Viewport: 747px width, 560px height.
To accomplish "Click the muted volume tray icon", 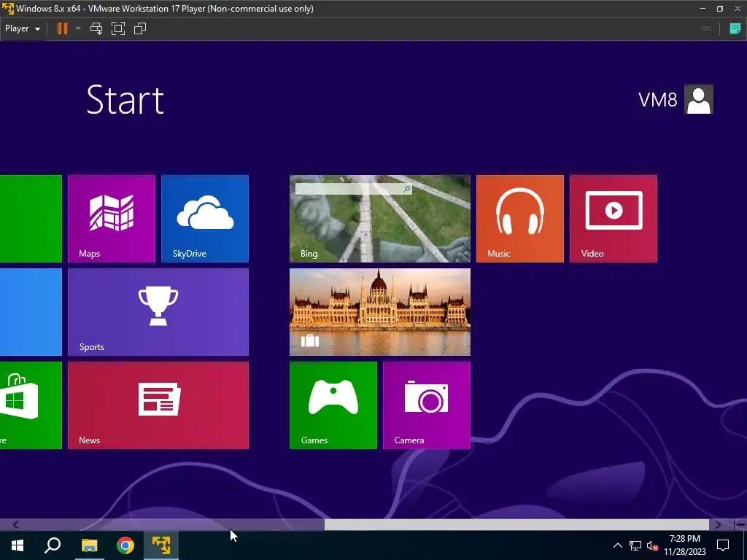I will [x=653, y=545].
